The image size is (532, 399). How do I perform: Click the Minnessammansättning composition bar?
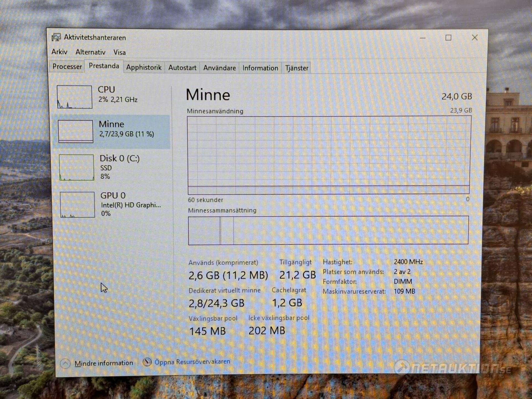pyautogui.click(x=329, y=230)
